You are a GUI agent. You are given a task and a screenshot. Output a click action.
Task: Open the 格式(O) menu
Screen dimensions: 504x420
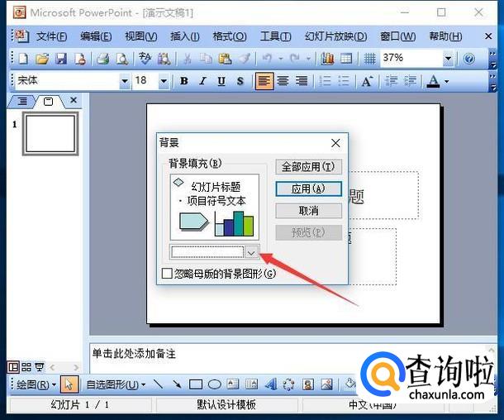pos(230,36)
